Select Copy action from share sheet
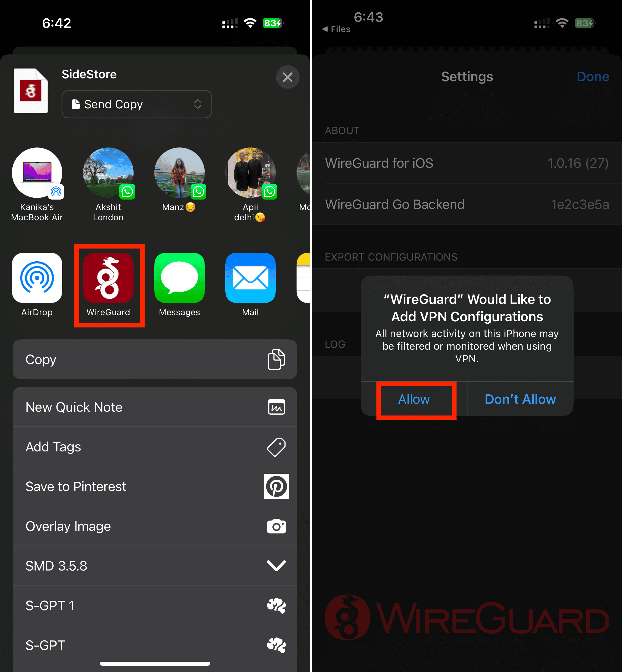This screenshot has width=622, height=672. click(156, 359)
